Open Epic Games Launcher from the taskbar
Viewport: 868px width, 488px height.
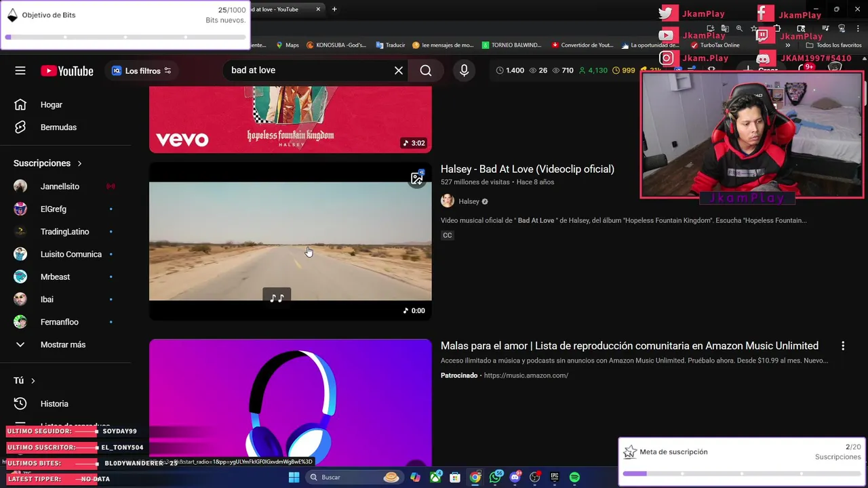coord(555,477)
